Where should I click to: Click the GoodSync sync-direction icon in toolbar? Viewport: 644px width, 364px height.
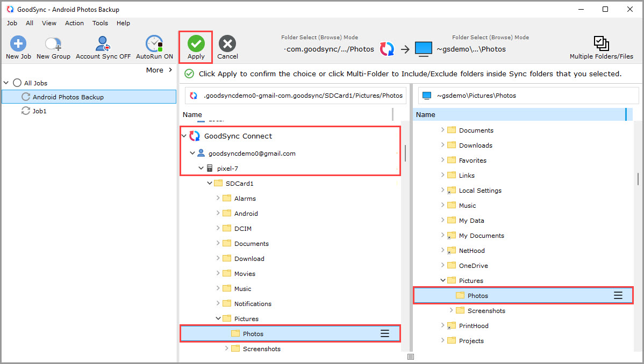click(x=387, y=49)
